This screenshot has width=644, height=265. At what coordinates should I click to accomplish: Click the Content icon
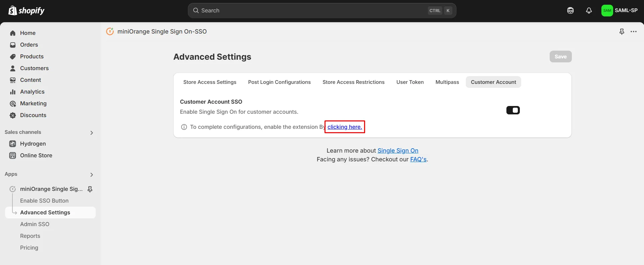coord(13,80)
